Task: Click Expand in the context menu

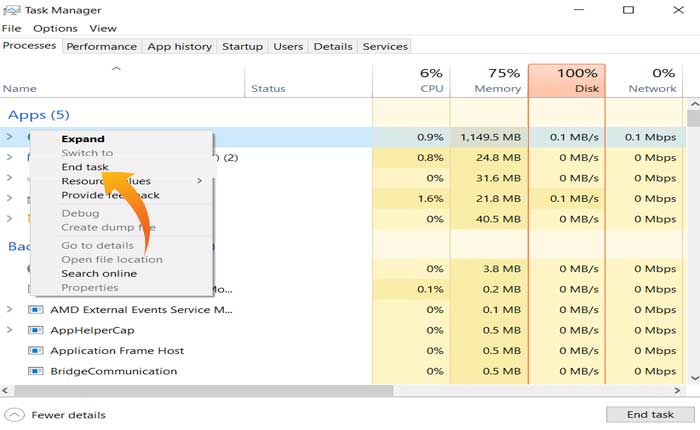Action: tap(83, 139)
